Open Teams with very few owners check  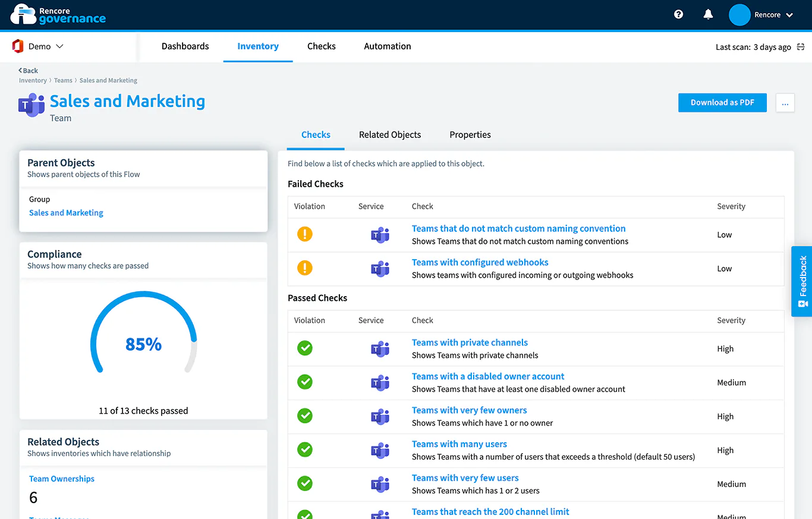pos(470,410)
